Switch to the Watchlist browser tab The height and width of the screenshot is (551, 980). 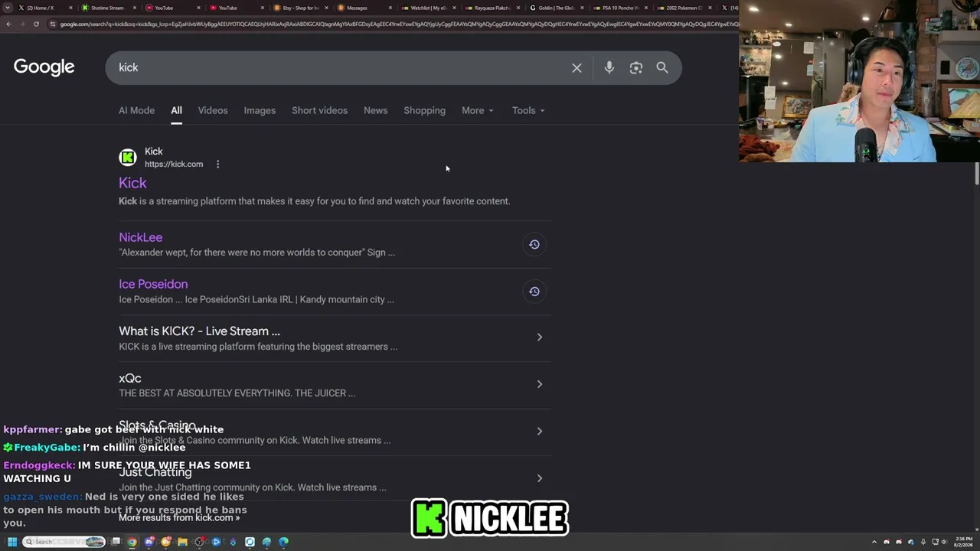pos(428,8)
